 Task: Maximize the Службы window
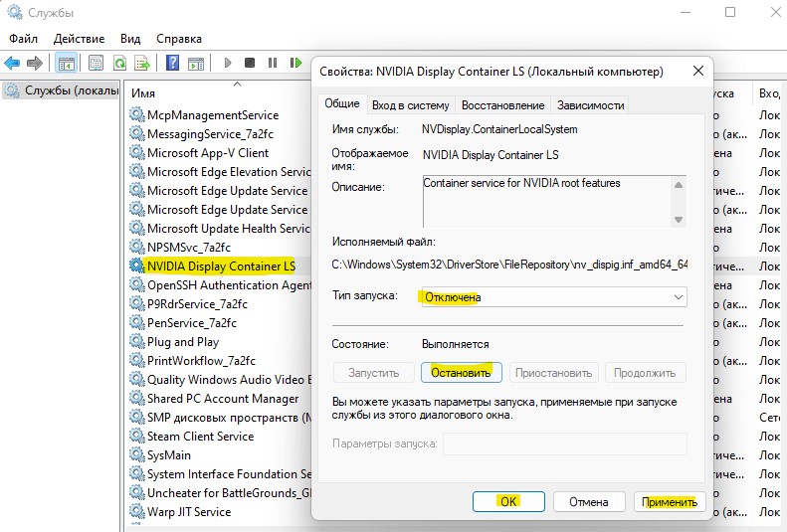pos(730,12)
